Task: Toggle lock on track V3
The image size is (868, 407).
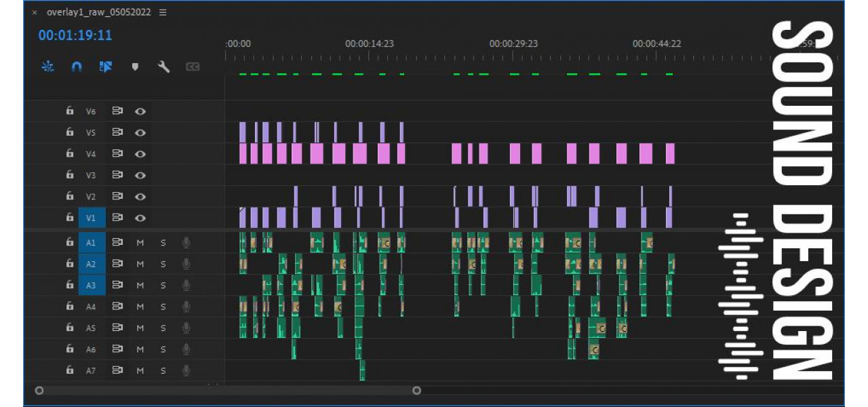Action: 69,175
